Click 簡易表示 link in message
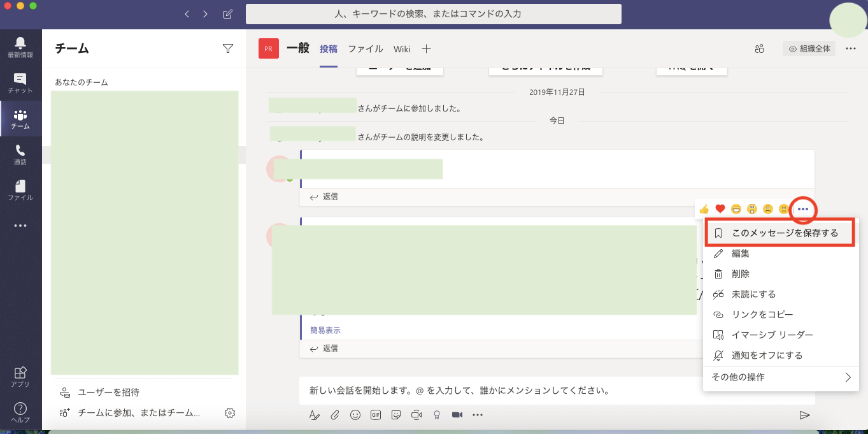Viewport: 868px width, 434px height. pos(325,330)
